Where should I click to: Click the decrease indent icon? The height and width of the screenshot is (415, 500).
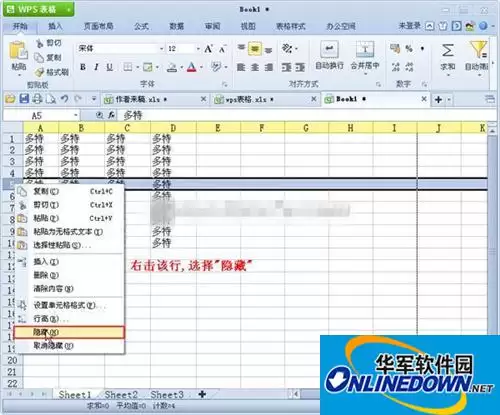(287, 67)
